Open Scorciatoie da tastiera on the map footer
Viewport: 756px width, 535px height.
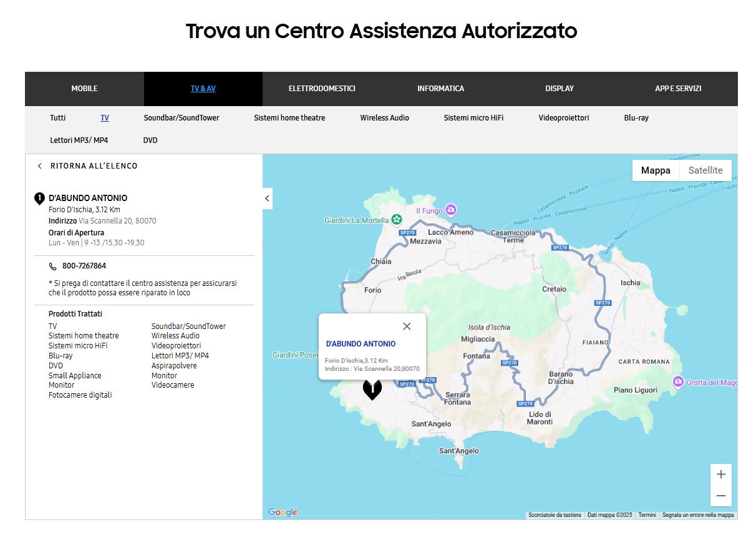click(555, 515)
